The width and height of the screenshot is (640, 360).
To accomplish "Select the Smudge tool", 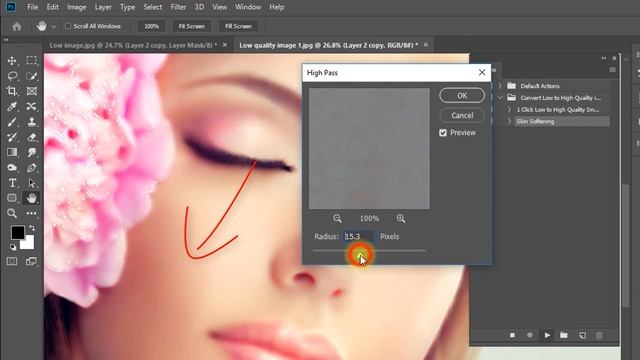I will [x=31, y=152].
